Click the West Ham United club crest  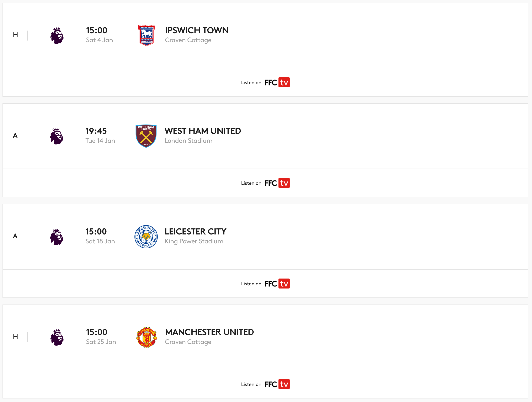click(146, 136)
